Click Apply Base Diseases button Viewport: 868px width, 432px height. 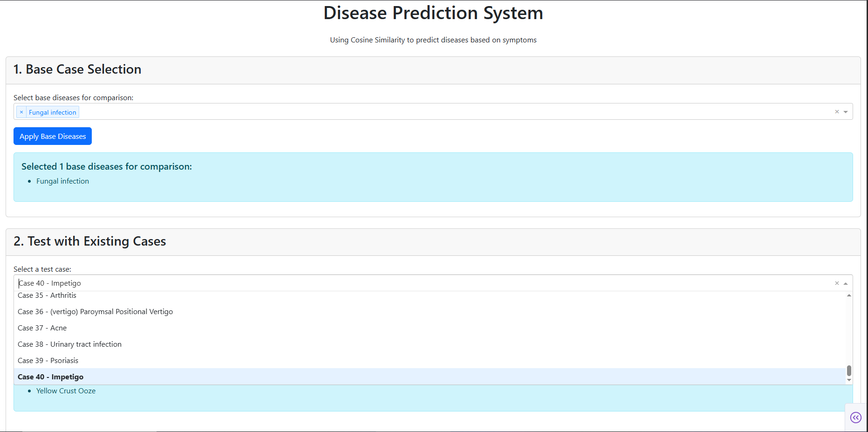[53, 136]
